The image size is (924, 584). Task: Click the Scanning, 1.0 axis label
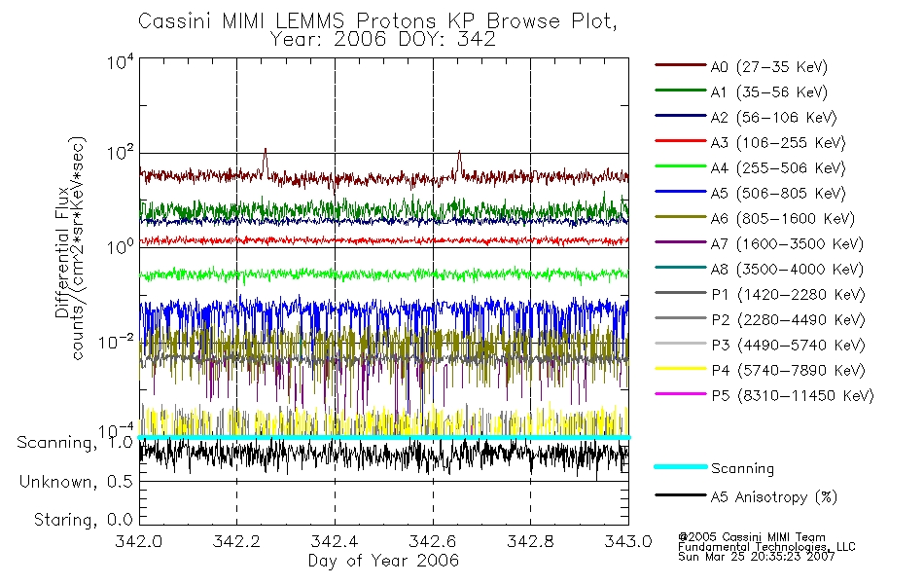pos(75,443)
